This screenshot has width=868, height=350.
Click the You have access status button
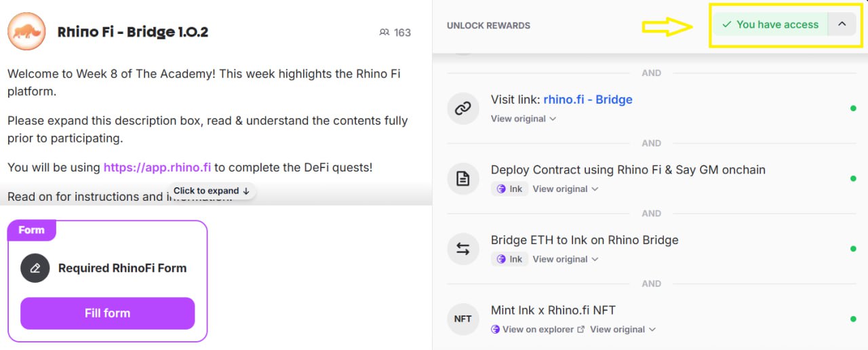click(x=770, y=24)
